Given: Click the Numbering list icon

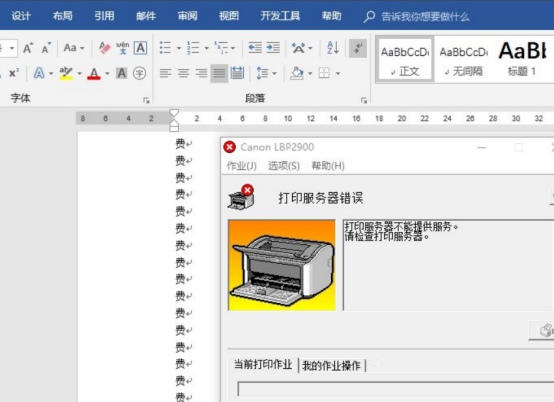Looking at the screenshot, I should (x=193, y=48).
